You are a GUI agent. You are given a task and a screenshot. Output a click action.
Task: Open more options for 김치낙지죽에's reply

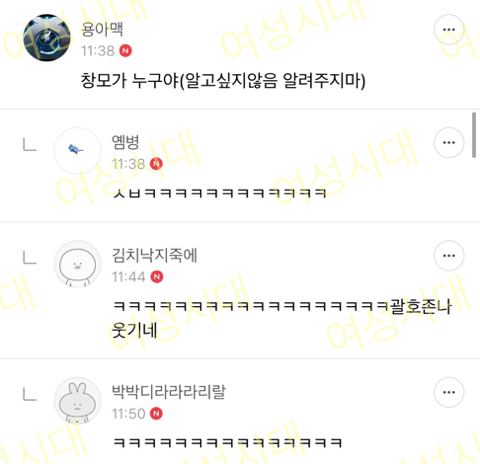449,256
